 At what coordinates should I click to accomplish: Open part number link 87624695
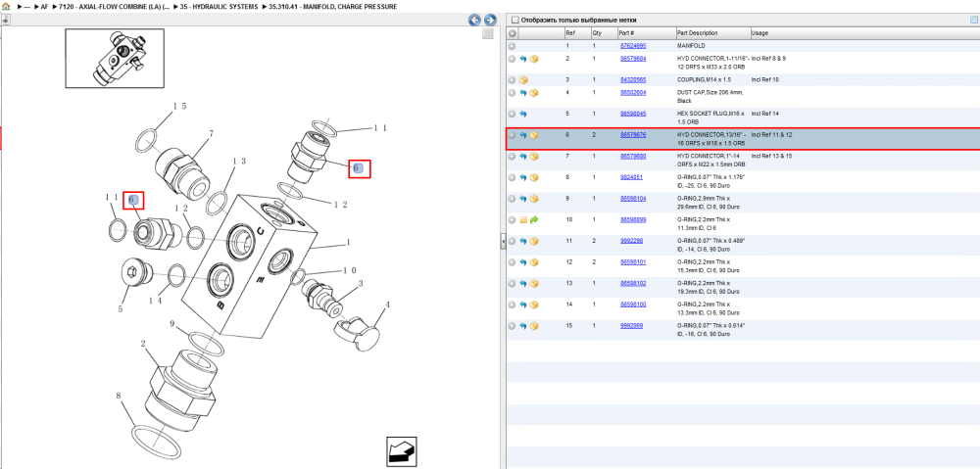tap(632, 46)
